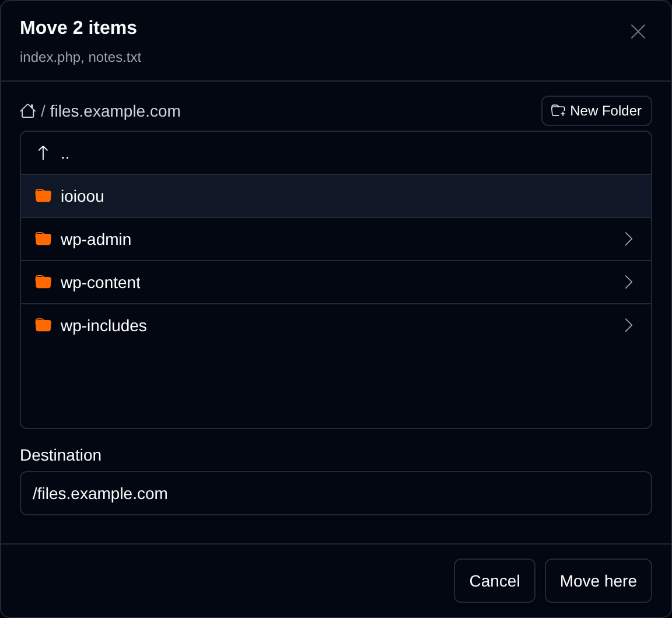
Task: Click the 'index.php, notes.txt' subtitle
Action: tap(80, 57)
